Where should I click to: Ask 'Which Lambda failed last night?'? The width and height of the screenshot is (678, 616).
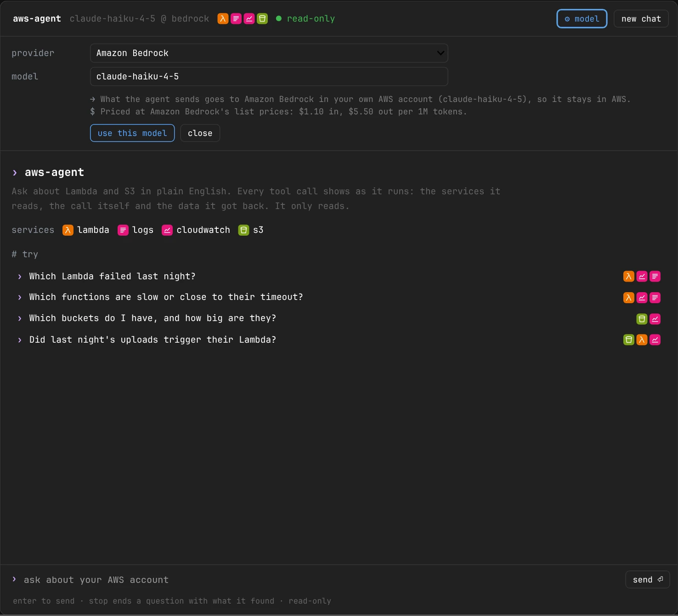[339, 276]
